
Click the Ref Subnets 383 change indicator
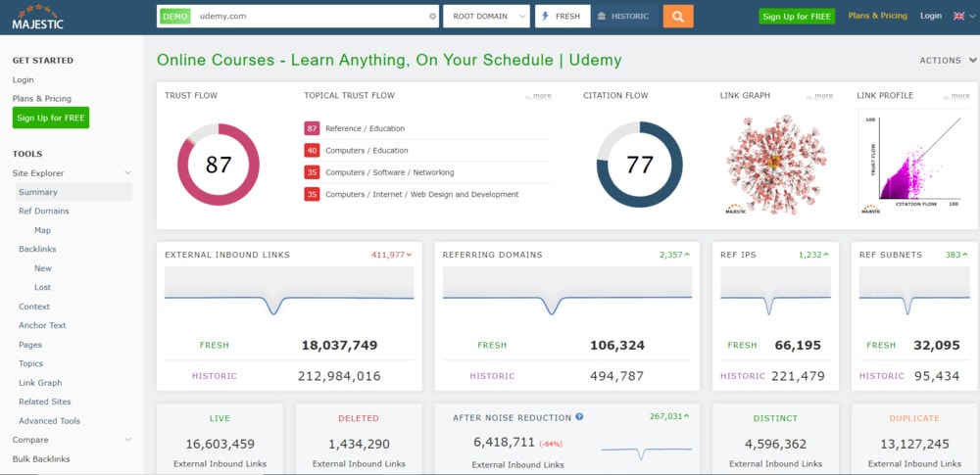[x=957, y=255]
